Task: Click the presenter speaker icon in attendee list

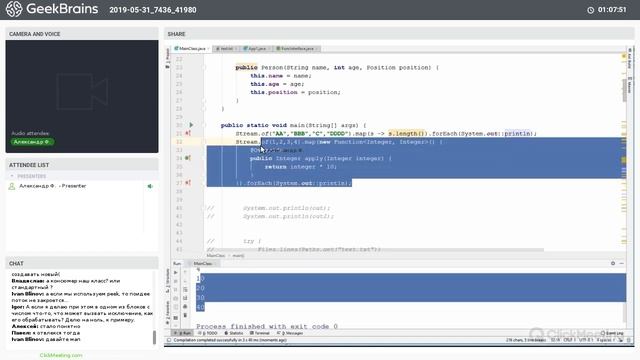Action: tap(150, 186)
